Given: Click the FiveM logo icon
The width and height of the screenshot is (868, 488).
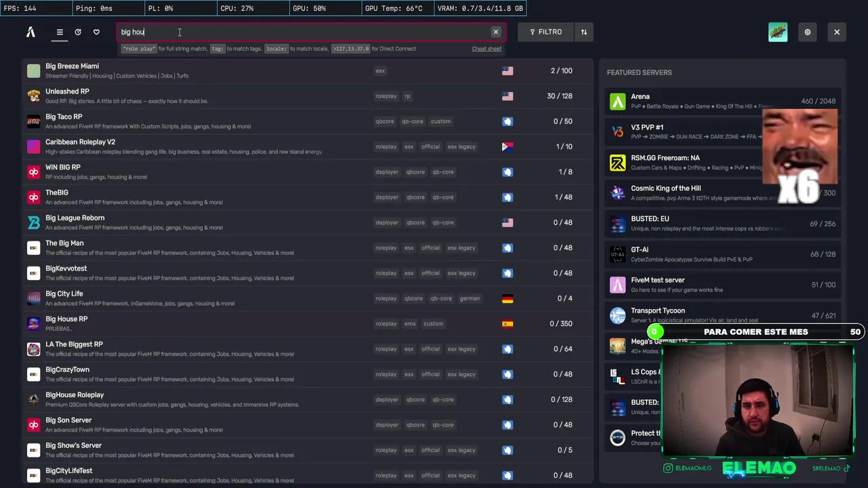Looking at the screenshot, I should [31, 32].
